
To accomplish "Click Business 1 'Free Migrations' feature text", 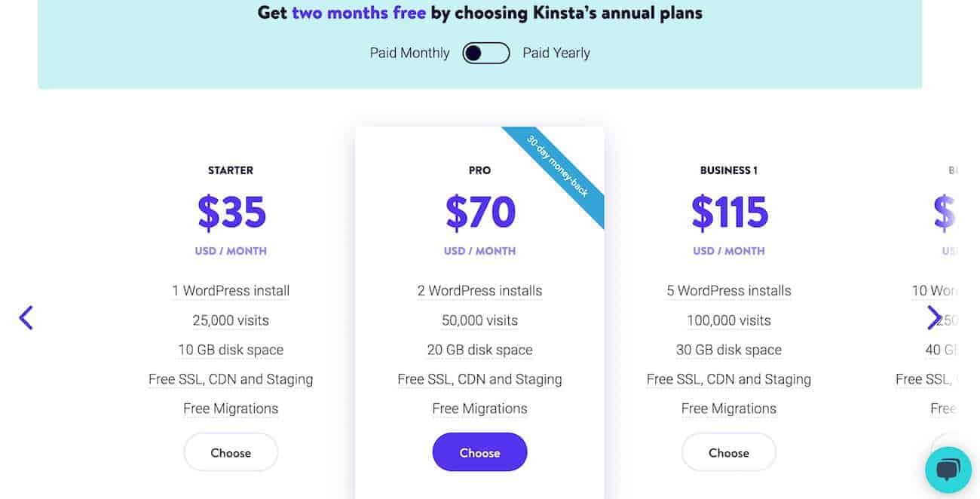I will click(729, 409).
